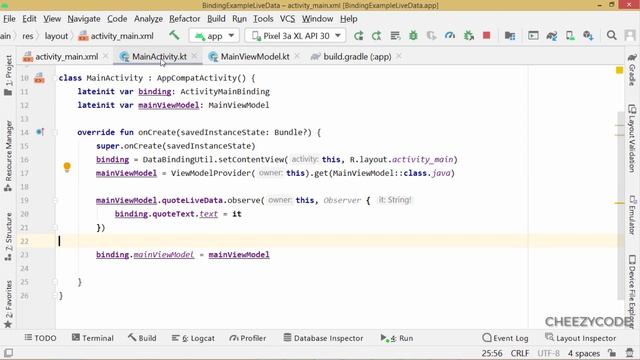Click the 25:56 caret position indicator
Viewport: 640px width, 360px height.
pyautogui.click(x=492, y=353)
